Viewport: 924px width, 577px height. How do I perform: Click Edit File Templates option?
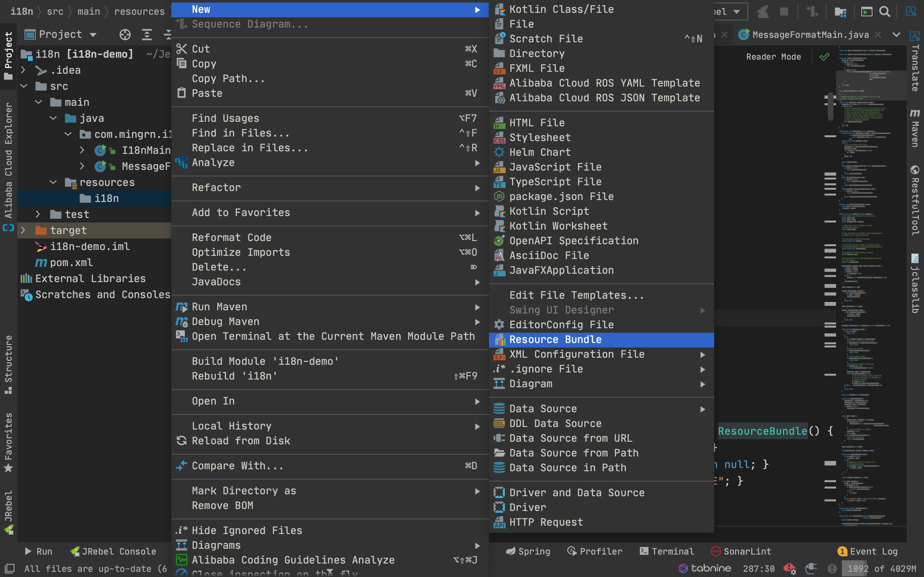pyautogui.click(x=576, y=295)
